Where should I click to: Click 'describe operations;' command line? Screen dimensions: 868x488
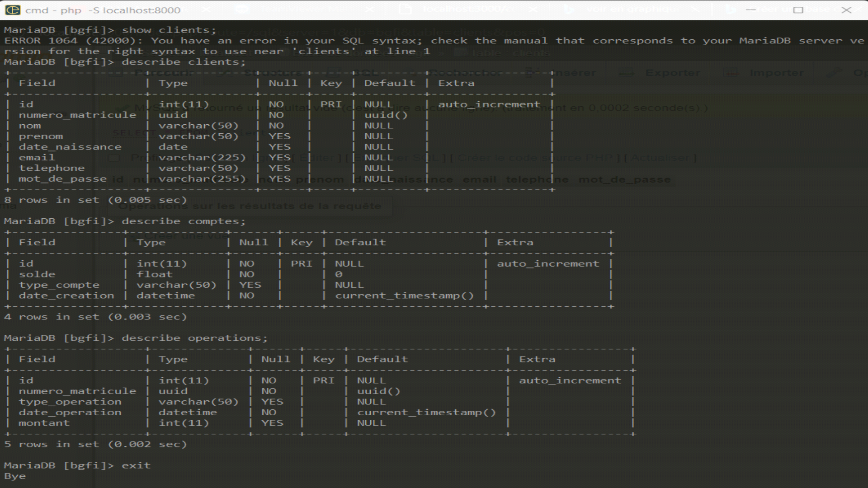(x=194, y=338)
